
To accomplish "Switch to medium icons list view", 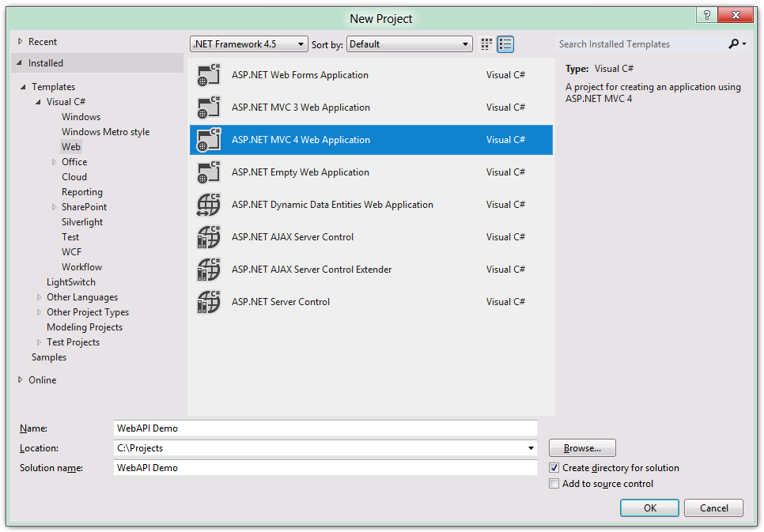I will click(505, 44).
